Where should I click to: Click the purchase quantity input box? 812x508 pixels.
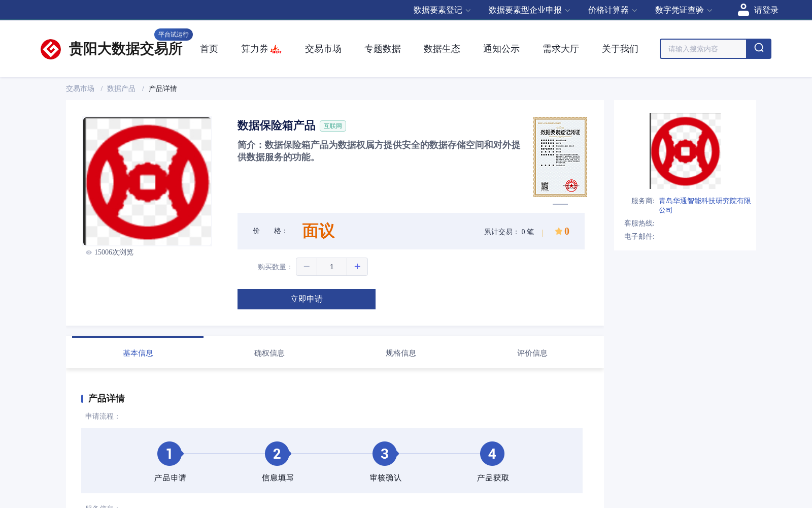(332, 267)
